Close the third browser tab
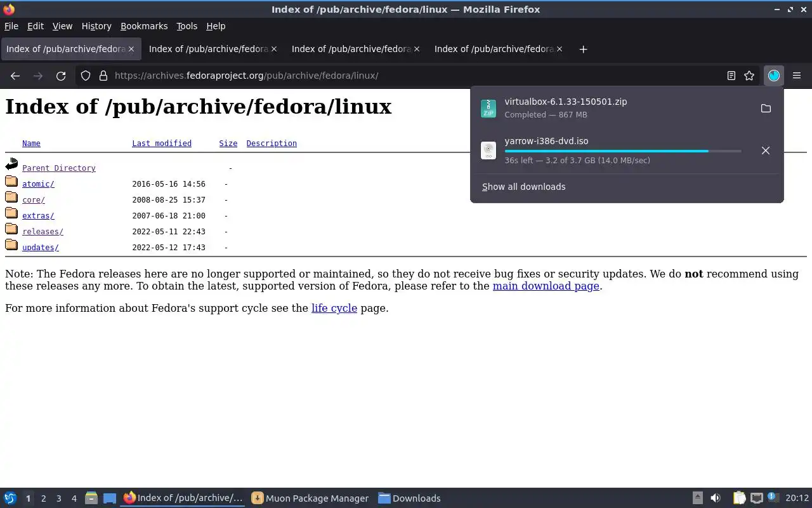Image resolution: width=812 pixels, height=508 pixels. tap(417, 49)
